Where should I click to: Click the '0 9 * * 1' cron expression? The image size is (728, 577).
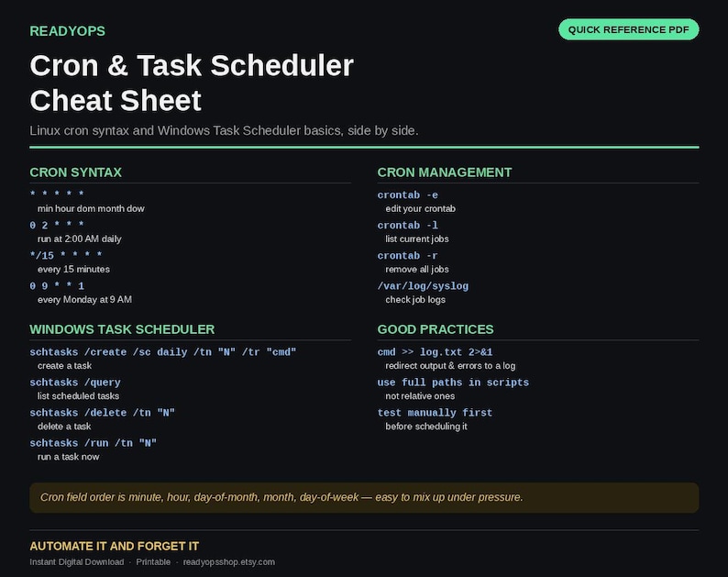(x=57, y=285)
